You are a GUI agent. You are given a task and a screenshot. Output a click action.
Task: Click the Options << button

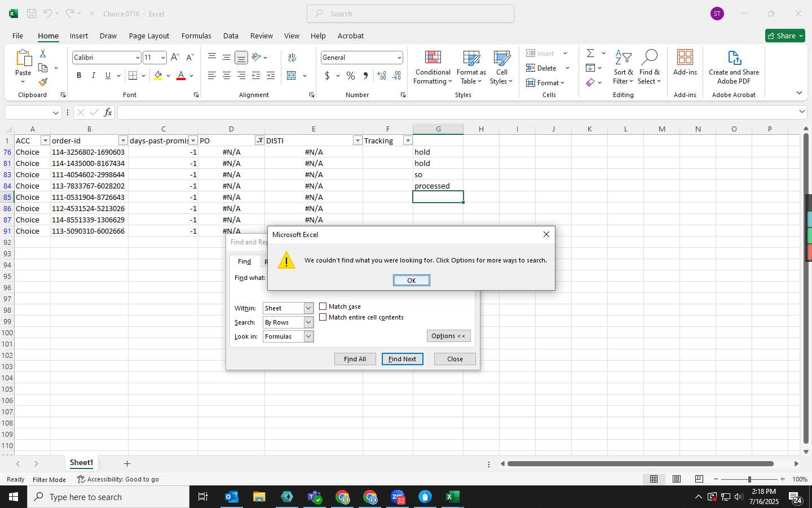pos(449,336)
